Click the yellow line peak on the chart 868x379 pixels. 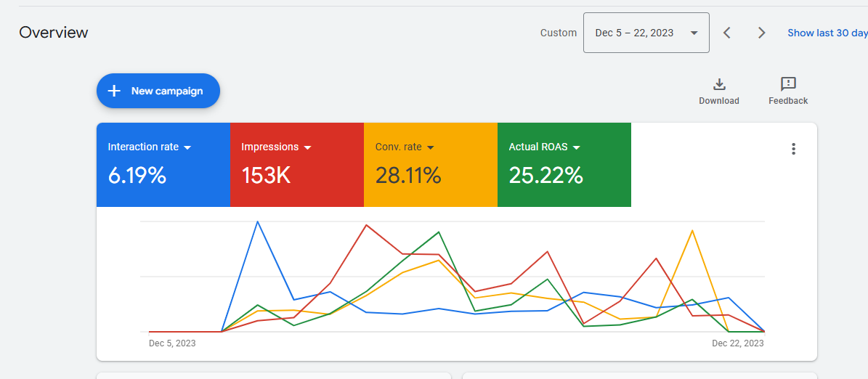[x=692, y=230]
